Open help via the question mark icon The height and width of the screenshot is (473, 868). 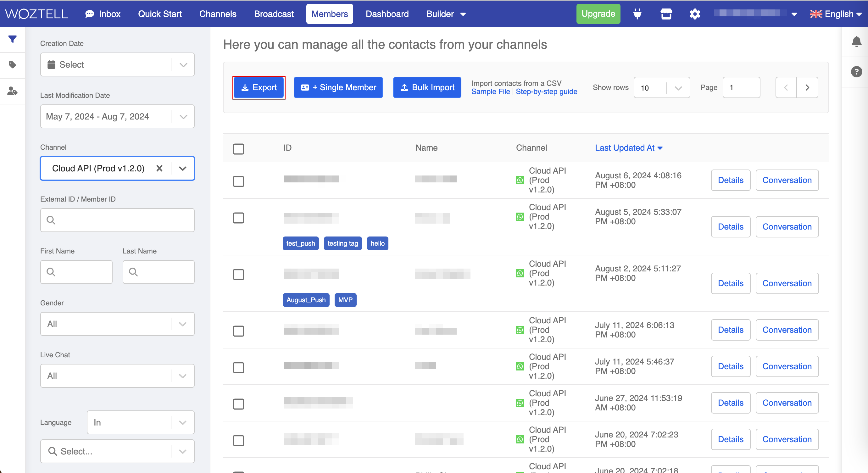click(857, 72)
